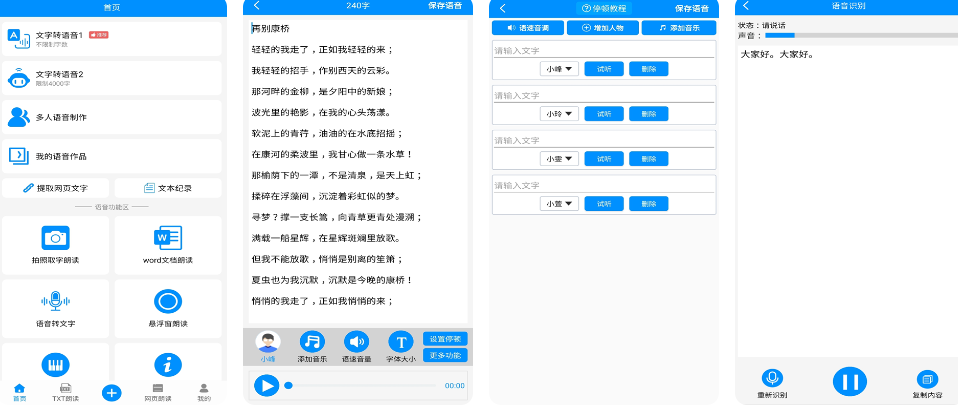Viewport: 958px width, 411px height.
Task: Expand the 小玲 voice dropdown
Action: point(559,114)
